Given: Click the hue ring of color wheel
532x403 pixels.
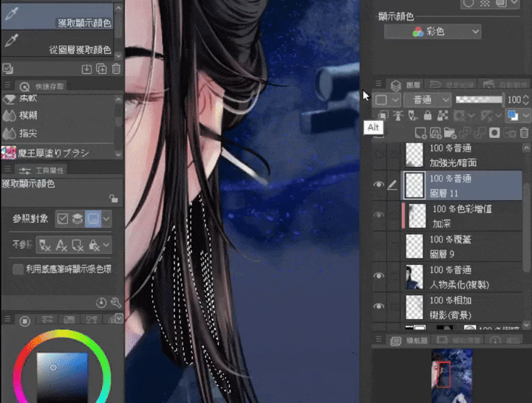Looking at the screenshot, I should (62, 334).
